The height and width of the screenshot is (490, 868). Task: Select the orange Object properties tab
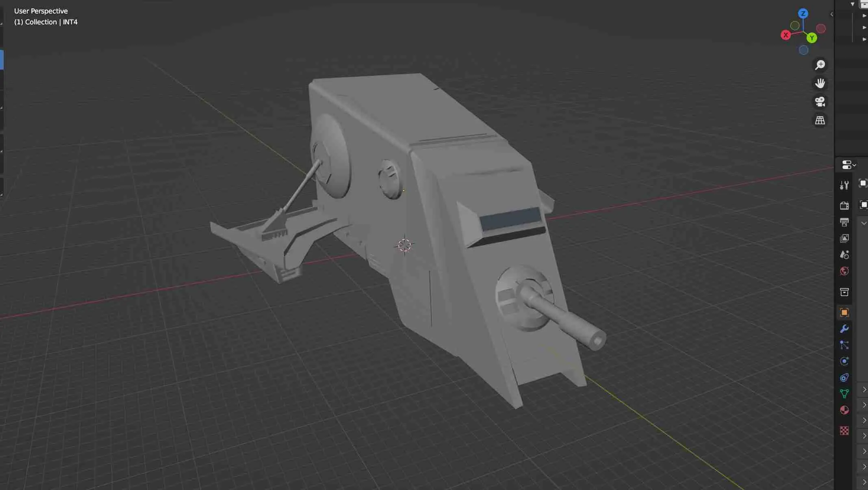click(x=844, y=312)
